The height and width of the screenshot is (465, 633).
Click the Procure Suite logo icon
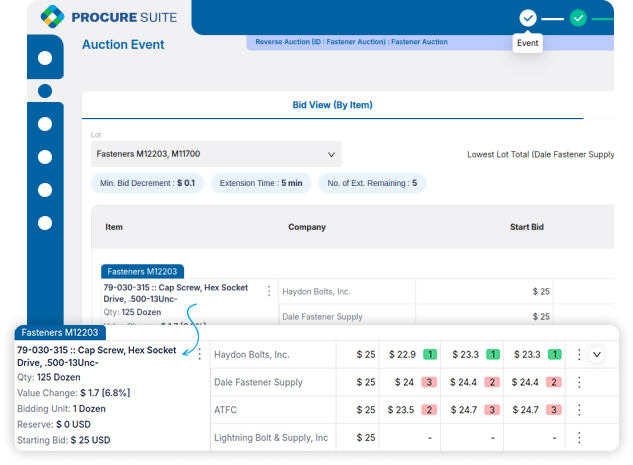tap(52, 17)
